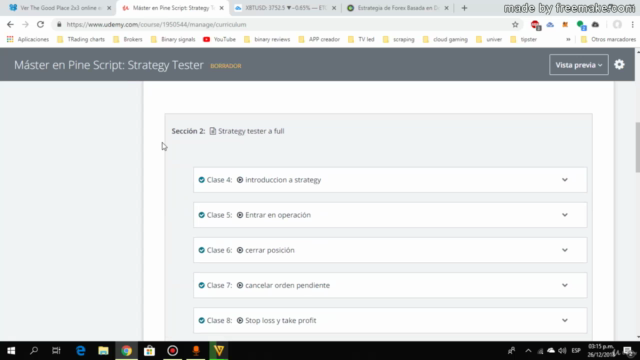Open Microsoft Store from taskbar

coord(149,351)
